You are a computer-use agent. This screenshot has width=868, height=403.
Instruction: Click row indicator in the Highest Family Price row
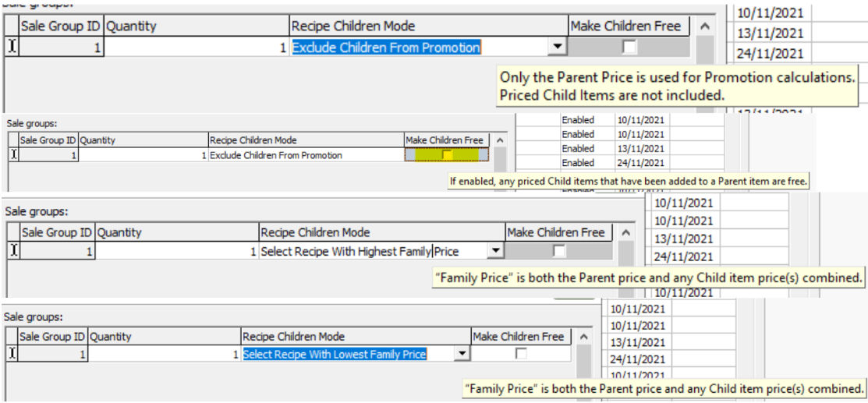coord(12,251)
